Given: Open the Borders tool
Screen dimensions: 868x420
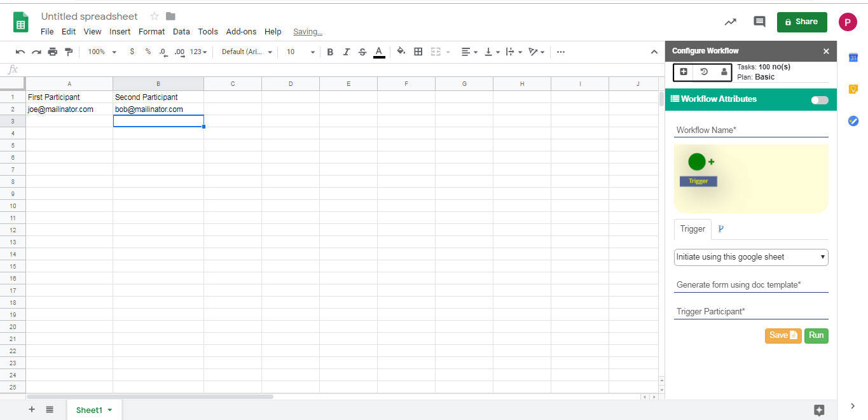Looking at the screenshot, I should pyautogui.click(x=418, y=52).
